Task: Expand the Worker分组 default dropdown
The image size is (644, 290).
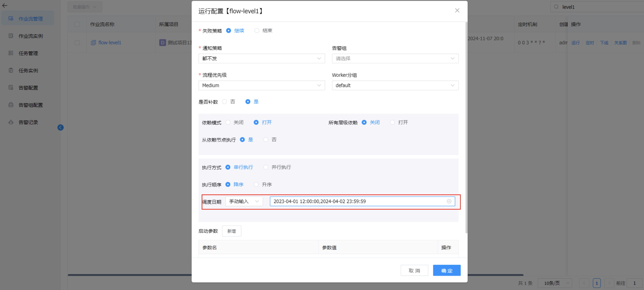Action: 395,85
